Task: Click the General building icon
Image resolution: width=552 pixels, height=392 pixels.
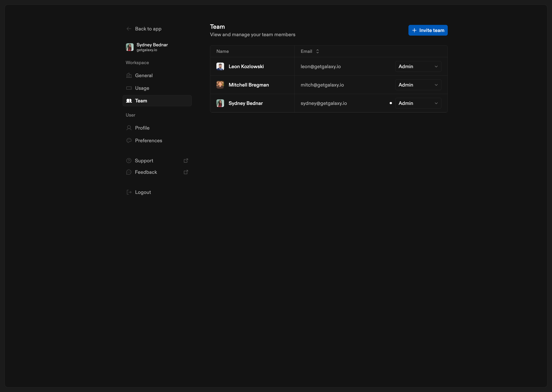Action: 129,76
